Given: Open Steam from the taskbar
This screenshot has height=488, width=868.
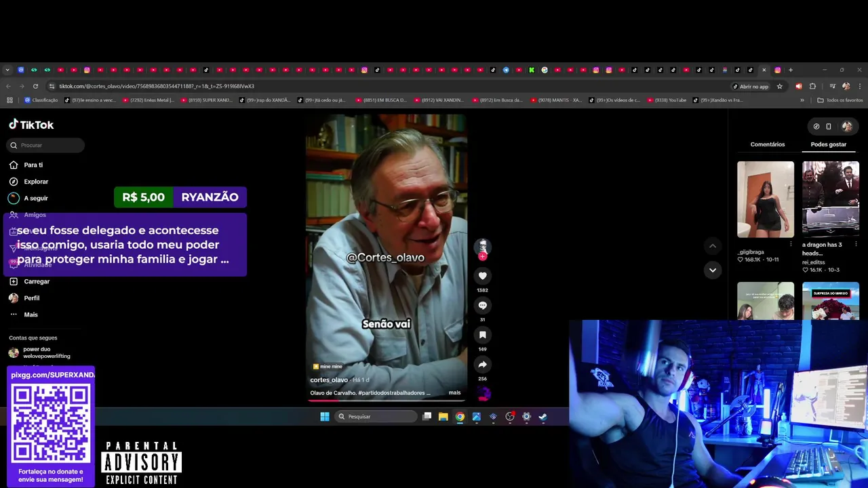Looking at the screenshot, I should coord(543,417).
